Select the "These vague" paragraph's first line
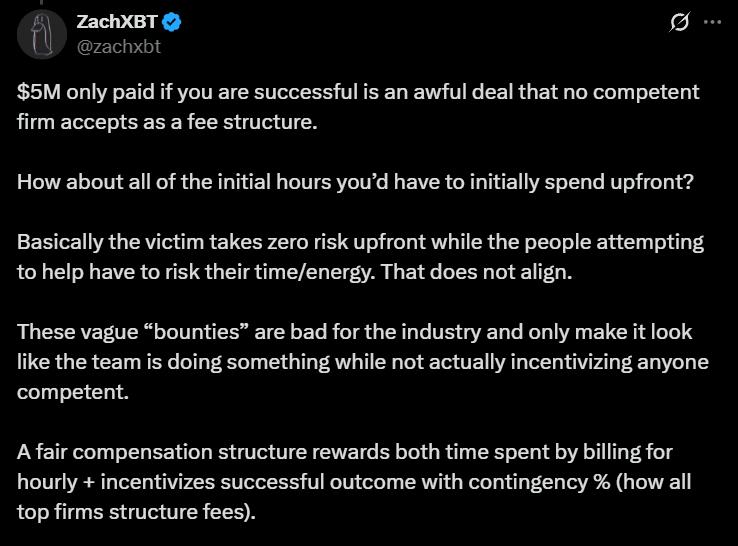This screenshot has height=546, width=738. point(354,332)
